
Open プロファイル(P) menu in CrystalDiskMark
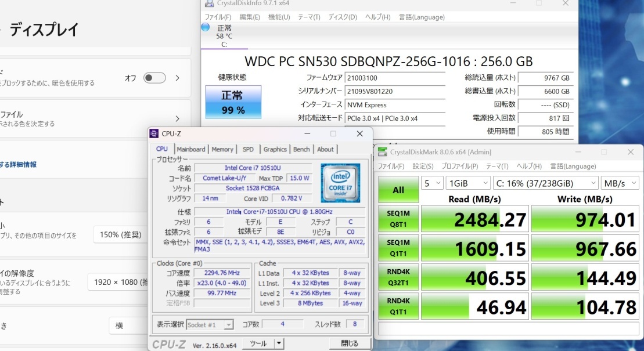459,167
